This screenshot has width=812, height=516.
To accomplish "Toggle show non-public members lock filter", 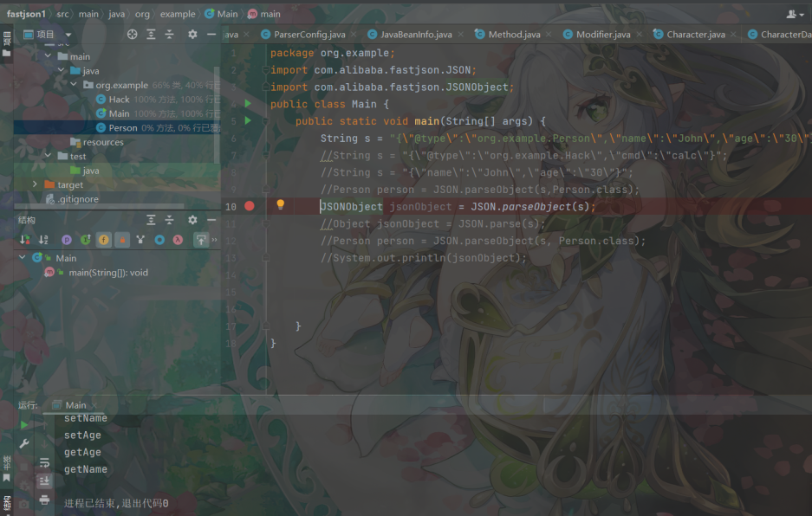I will 122,240.
